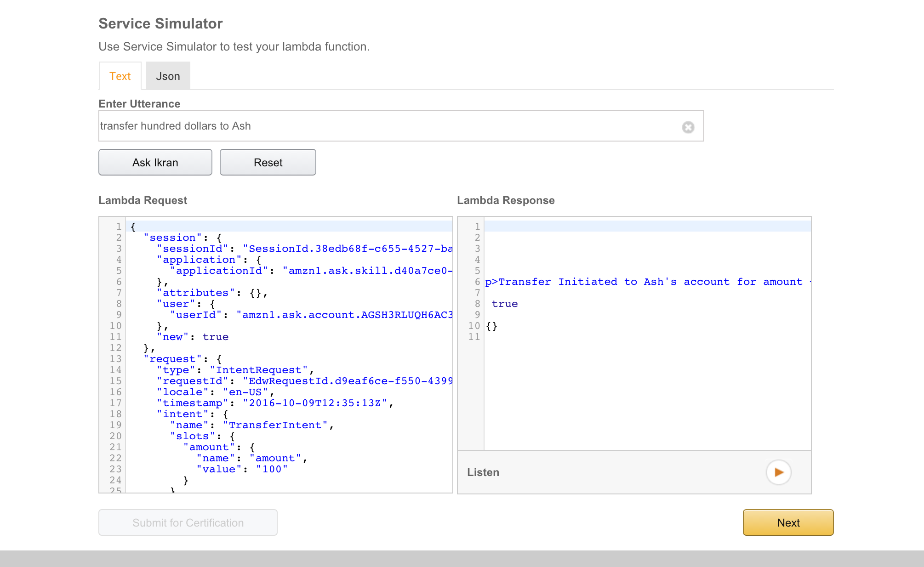Play the Listen audio response
Screen dimensions: 924x567
[x=778, y=472]
